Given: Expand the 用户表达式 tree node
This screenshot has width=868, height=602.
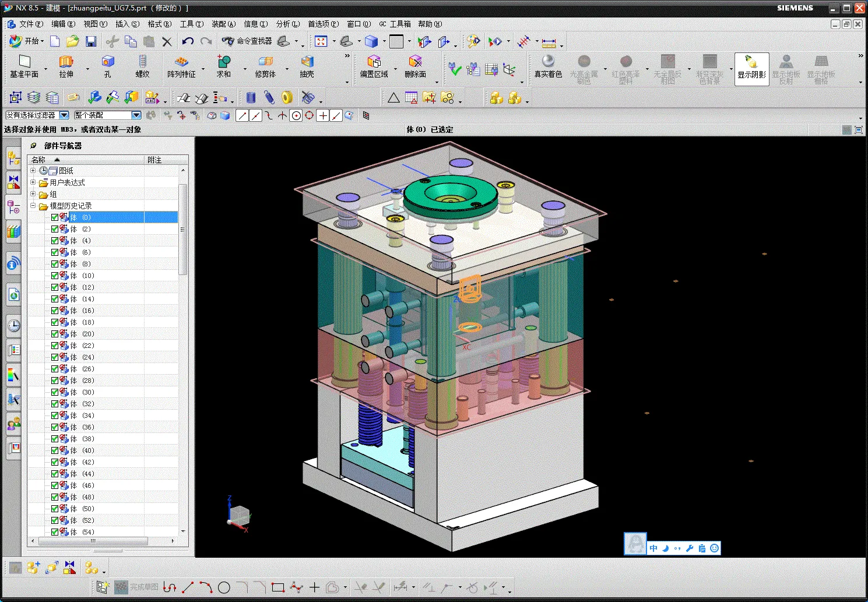Looking at the screenshot, I should click(33, 182).
